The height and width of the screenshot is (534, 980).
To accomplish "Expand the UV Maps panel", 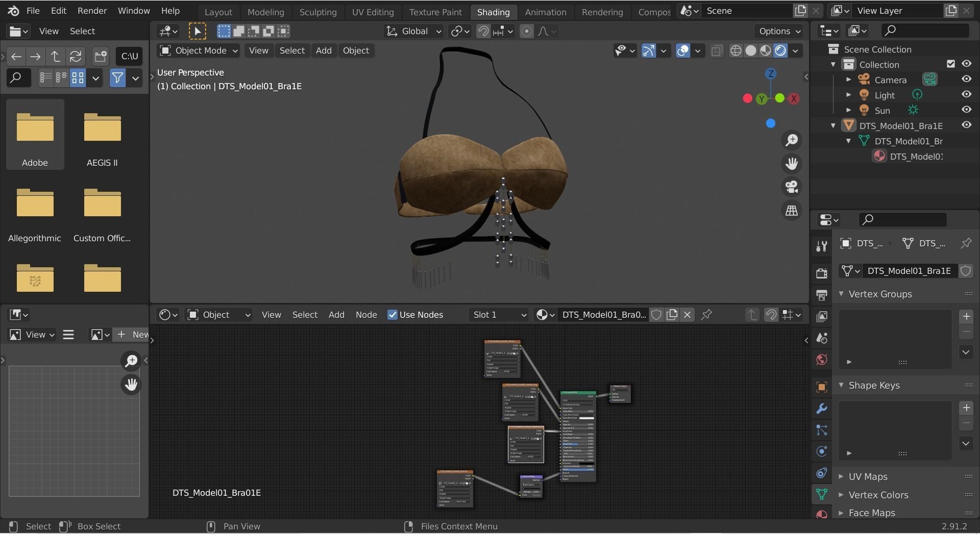I will point(841,476).
